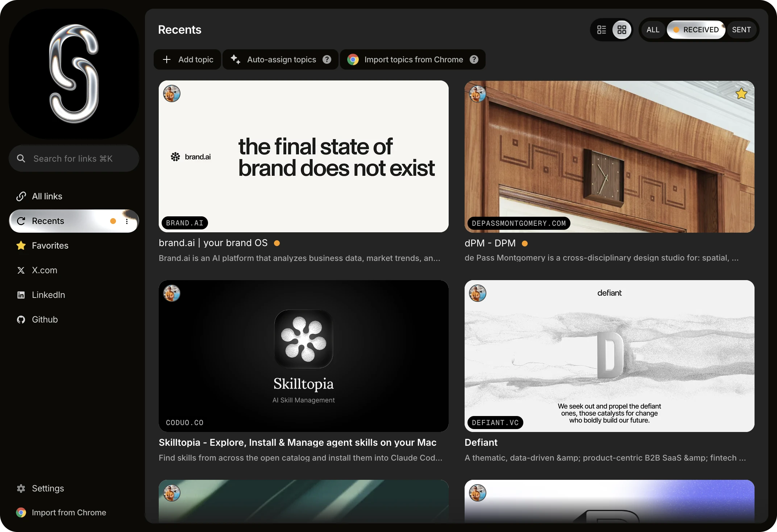This screenshot has width=777, height=532.
Task: Open the Recents three-dot menu
Action: (127, 221)
